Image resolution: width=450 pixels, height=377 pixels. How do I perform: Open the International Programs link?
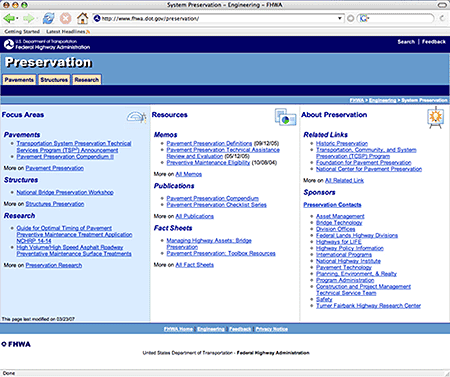tap(344, 255)
